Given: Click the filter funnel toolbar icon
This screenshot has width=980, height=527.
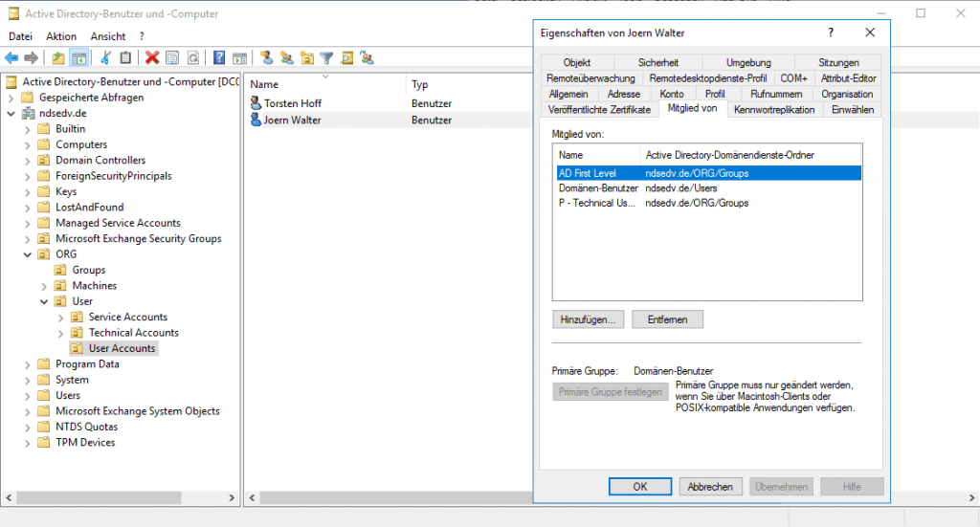Looking at the screenshot, I should (x=326, y=57).
